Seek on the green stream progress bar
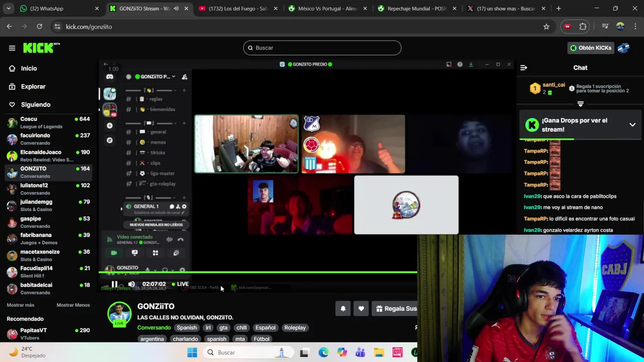The height and width of the screenshot is (362, 644). coord(258,272)
